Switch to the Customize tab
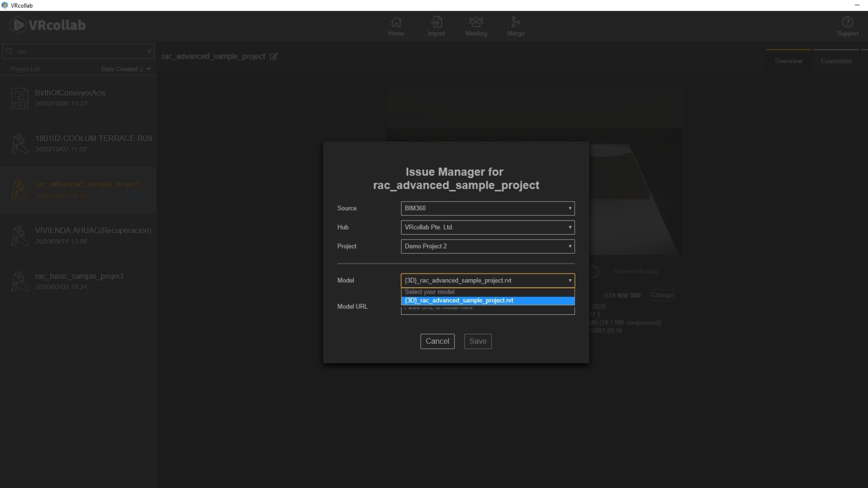 tap(836, 61)
